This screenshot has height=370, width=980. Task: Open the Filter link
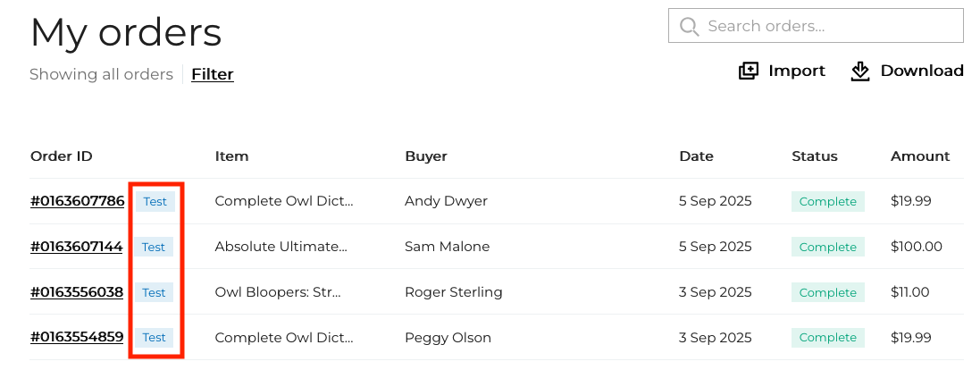[213, 74]
